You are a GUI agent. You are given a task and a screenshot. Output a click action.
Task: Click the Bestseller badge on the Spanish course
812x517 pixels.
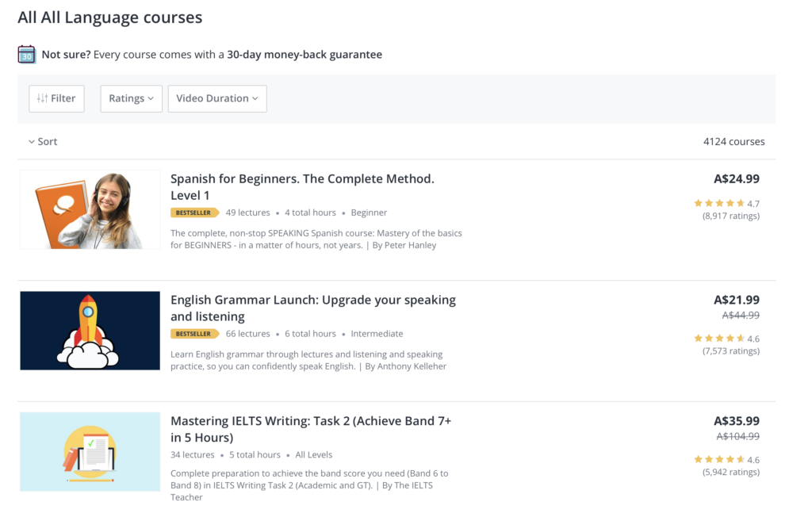(195, 213)
